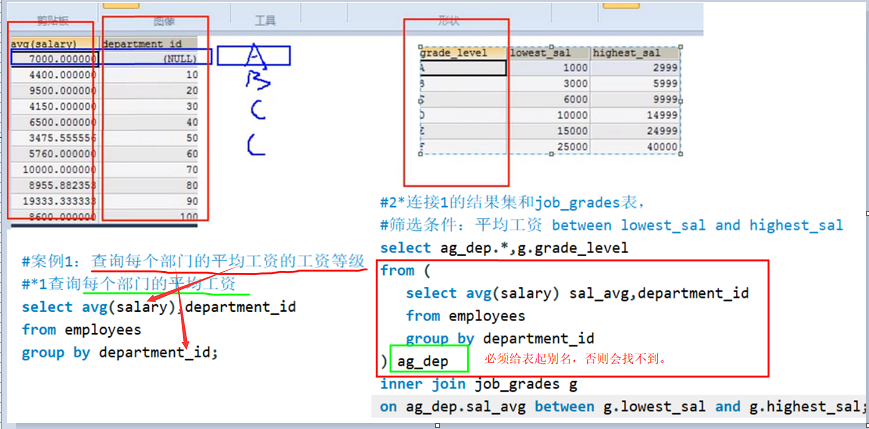Click the highest_sal value 9999
Image resolution: width=869 pixels, height=429 pixels.
coord(635,100)
